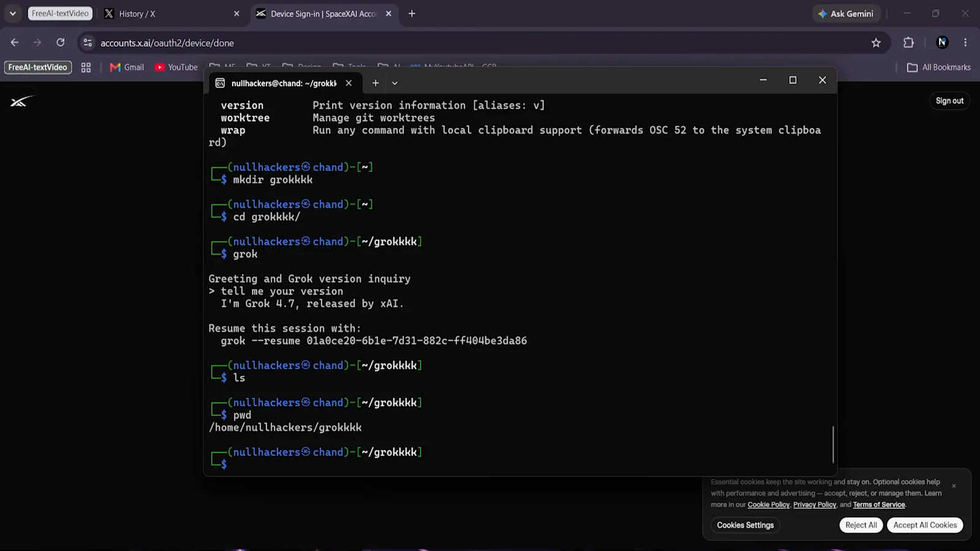Open a new browser tab
Viewport: 980px width, 551px height.
click(412, 13)
